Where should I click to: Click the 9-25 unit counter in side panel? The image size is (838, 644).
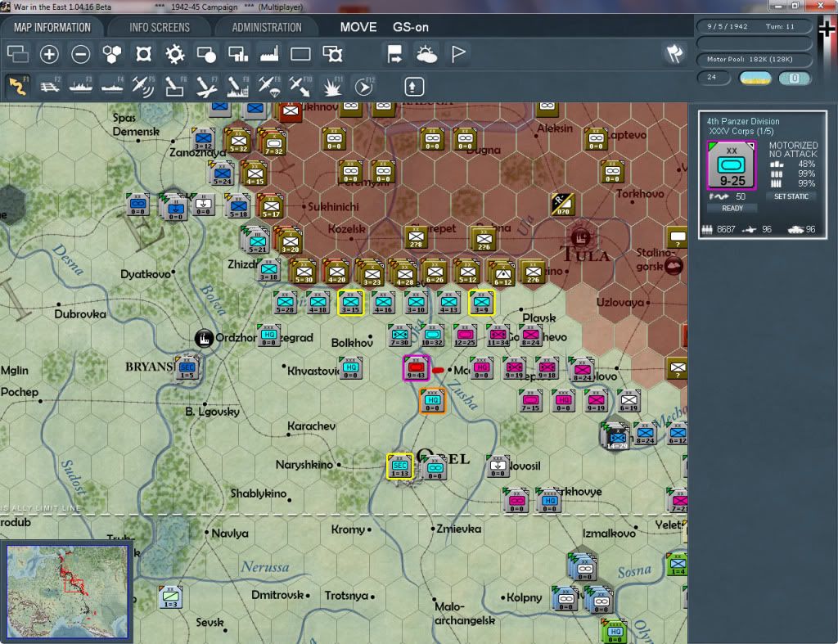coord(732,165)
